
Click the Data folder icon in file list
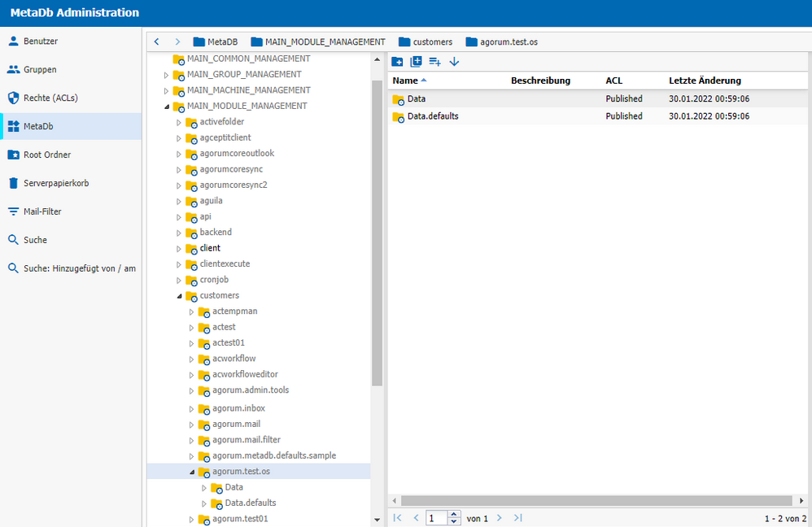pyautogui.click(x=398, y=99)
